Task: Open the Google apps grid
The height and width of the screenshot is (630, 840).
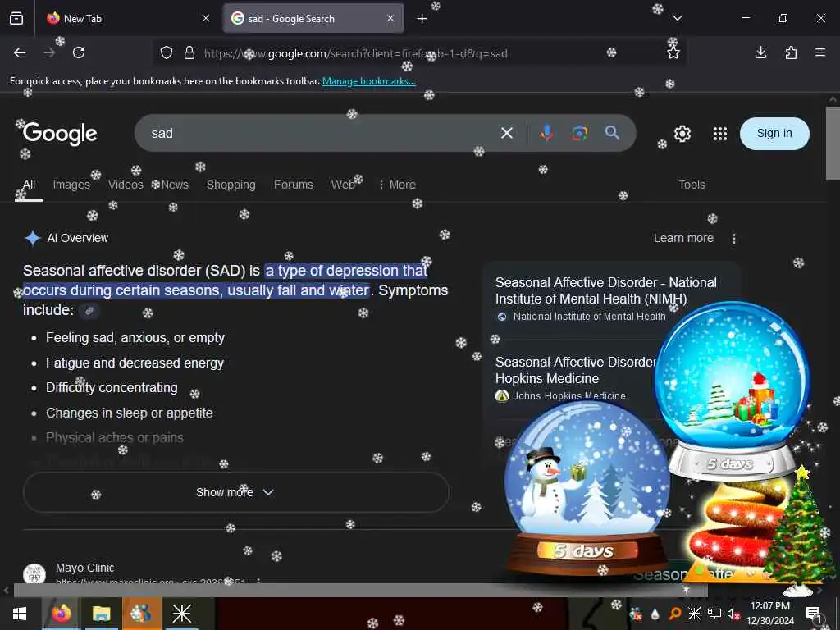Action: [x=720, y=134]
